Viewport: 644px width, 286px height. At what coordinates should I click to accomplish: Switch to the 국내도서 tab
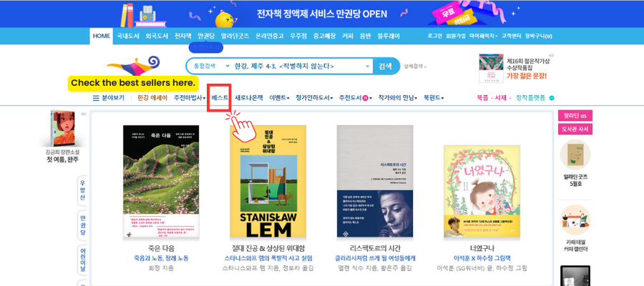click(x=128, y=36)
